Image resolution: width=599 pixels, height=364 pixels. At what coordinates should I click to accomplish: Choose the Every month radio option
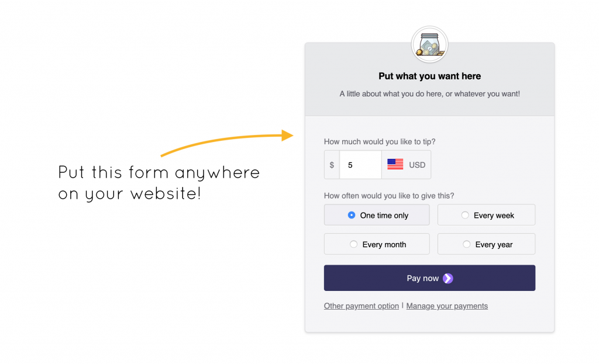(x=377, y=244)
